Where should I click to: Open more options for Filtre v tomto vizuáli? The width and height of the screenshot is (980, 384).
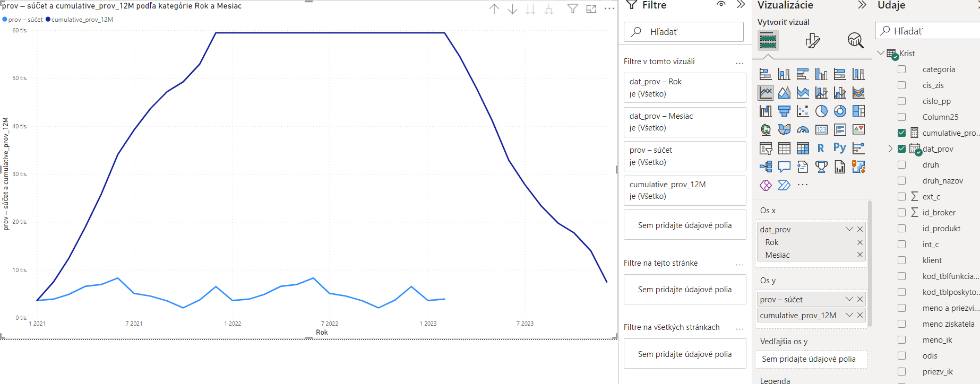pyautogui.click(x=740, y=63)
